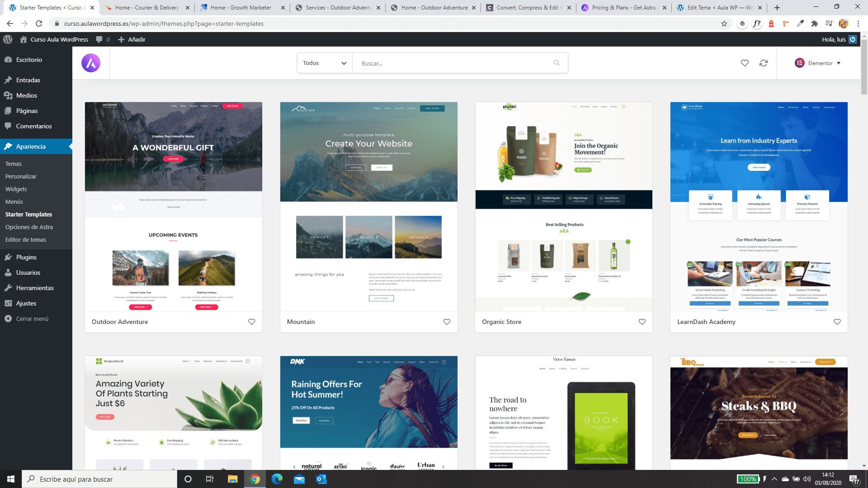
Task: Bookmark this page with the star icon
Action: click(724, 23)
